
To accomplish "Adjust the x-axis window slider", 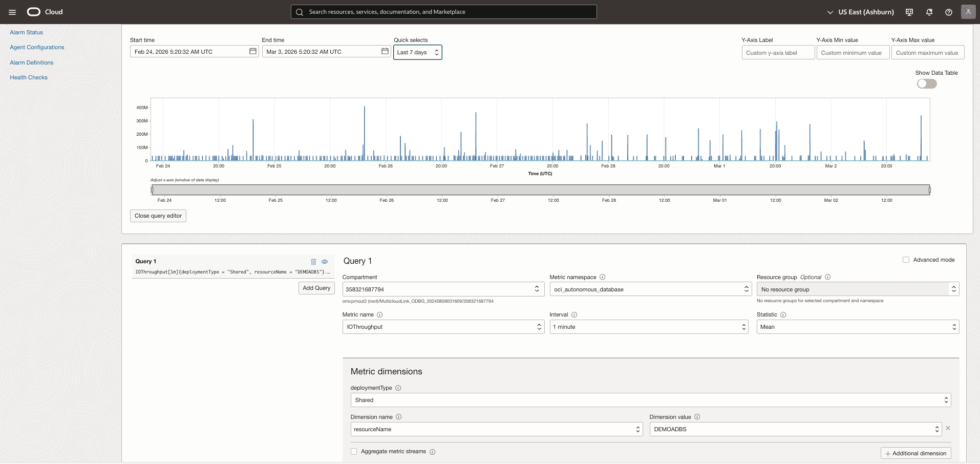I will pyautogui.click(x=541, y=189).
